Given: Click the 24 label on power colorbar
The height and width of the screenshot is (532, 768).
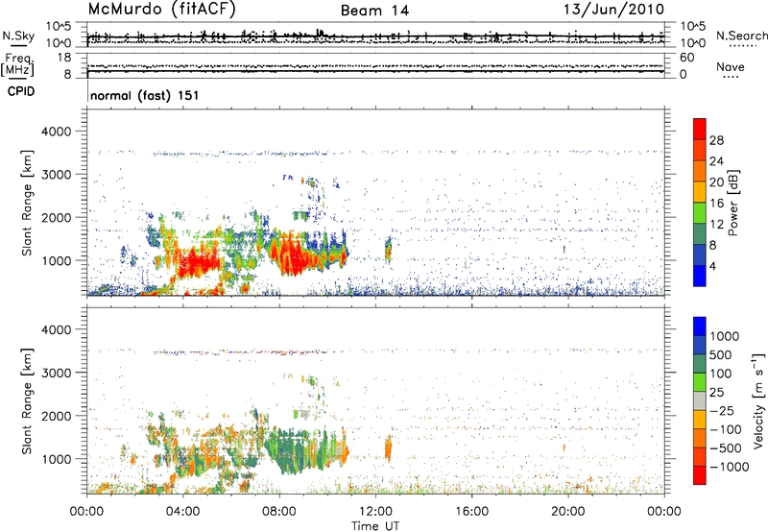Looking at the screenshot, I should [x=716, y=161].
